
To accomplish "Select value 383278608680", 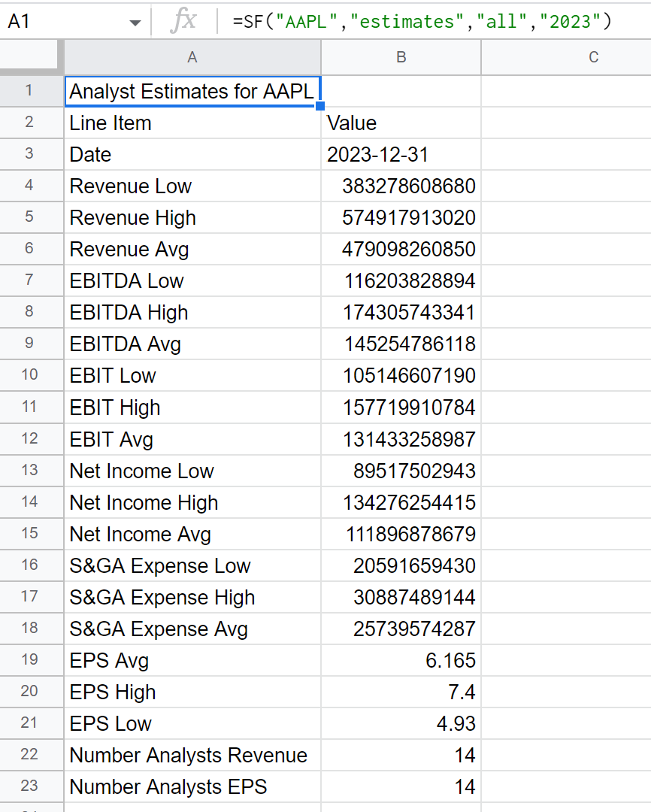I will 401,186.
